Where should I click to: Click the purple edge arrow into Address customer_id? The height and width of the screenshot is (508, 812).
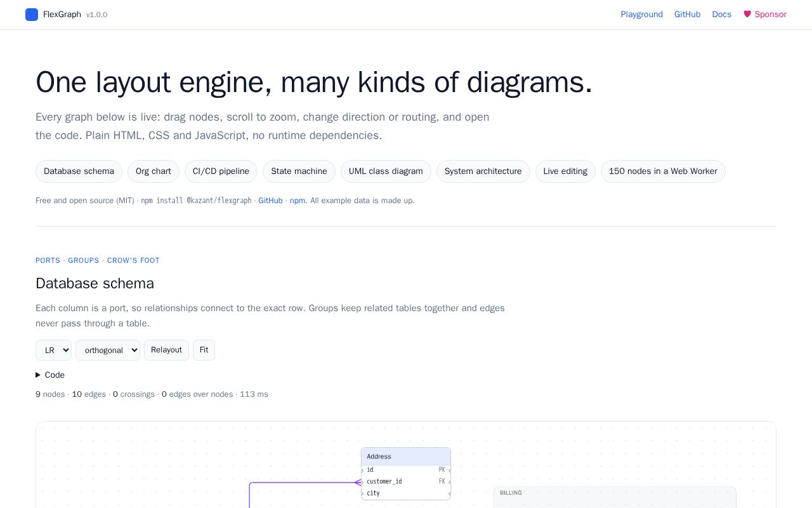(x=358, y=483)
